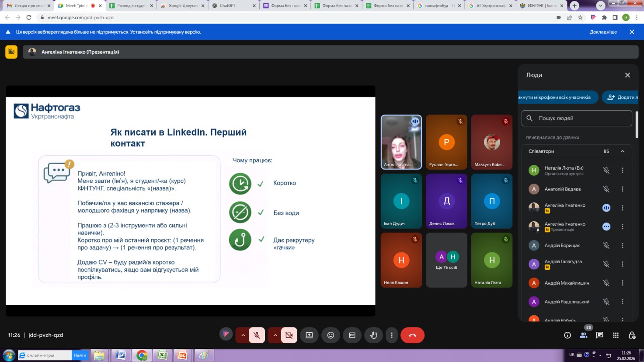The height and width of the screenshot is (362, 644).
Task: Click the mute all participants microphones button
Action: click(x=557, y=97)
